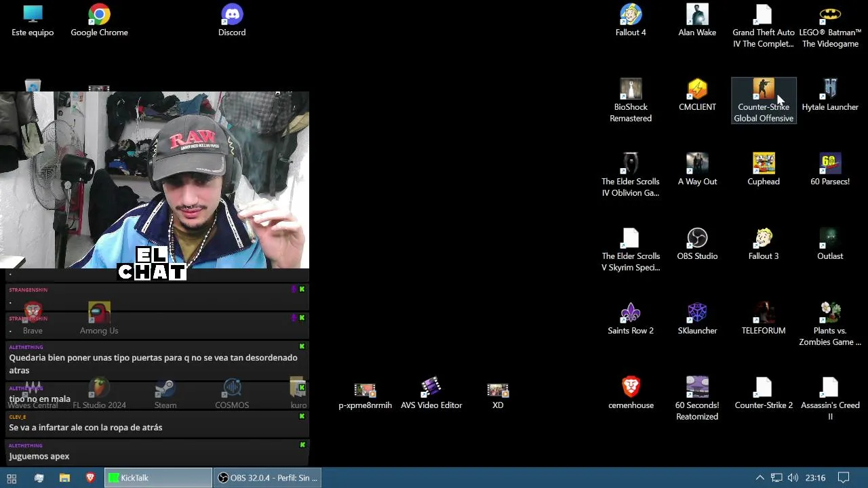
Task: Open the Este equipo desktop icon
Action: [x=33, y=21]
